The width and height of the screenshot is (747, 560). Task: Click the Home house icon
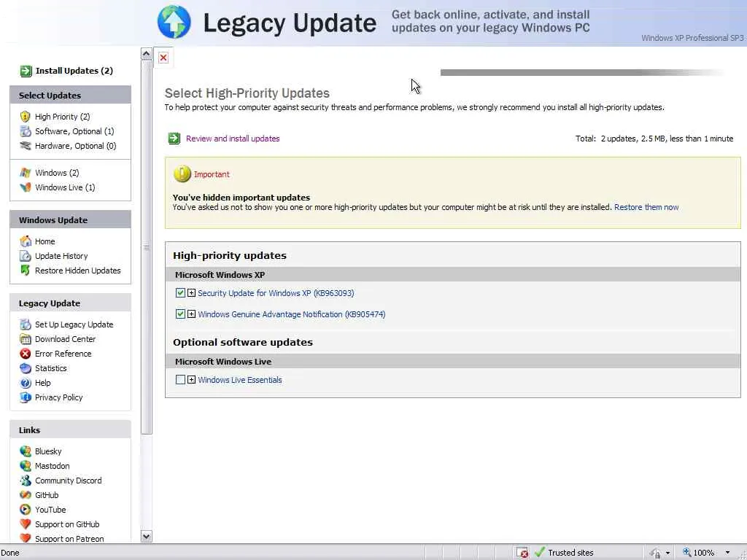tap(26, 241)
